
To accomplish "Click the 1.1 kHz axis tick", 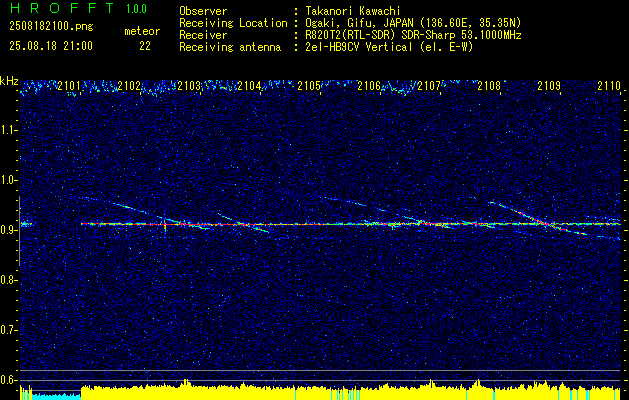I will 8,130.
